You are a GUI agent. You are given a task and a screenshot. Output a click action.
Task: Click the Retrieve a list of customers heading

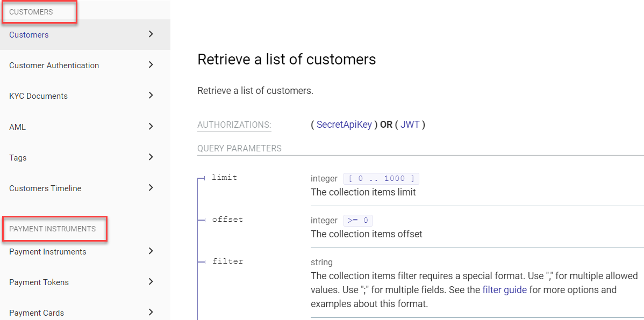pos(287,60)
